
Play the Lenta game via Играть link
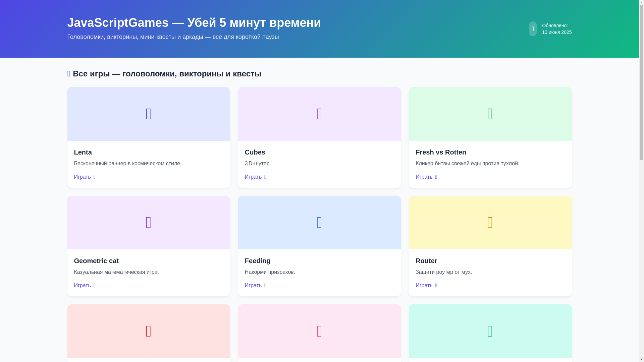pos(85,177)
